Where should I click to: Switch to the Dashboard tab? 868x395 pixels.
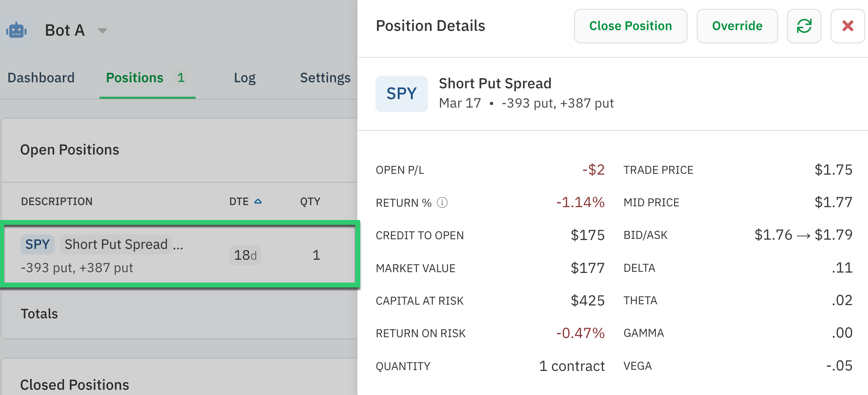(41, 77)
